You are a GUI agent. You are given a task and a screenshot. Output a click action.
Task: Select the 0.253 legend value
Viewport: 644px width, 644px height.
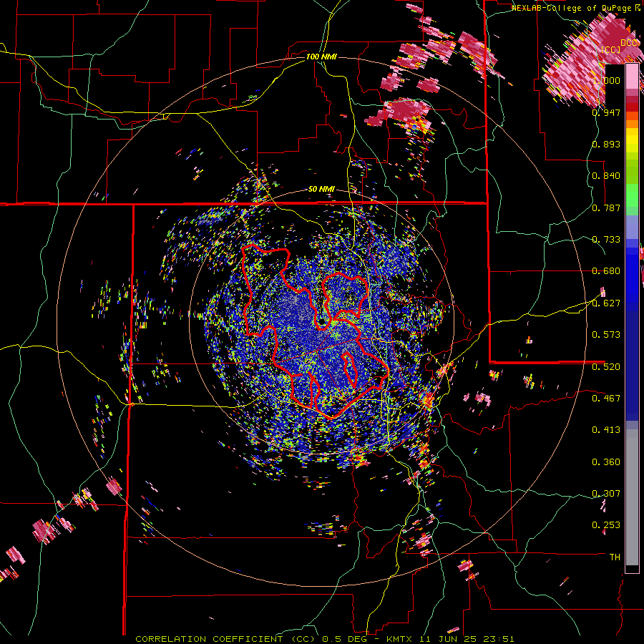click(x=606, y=525)
